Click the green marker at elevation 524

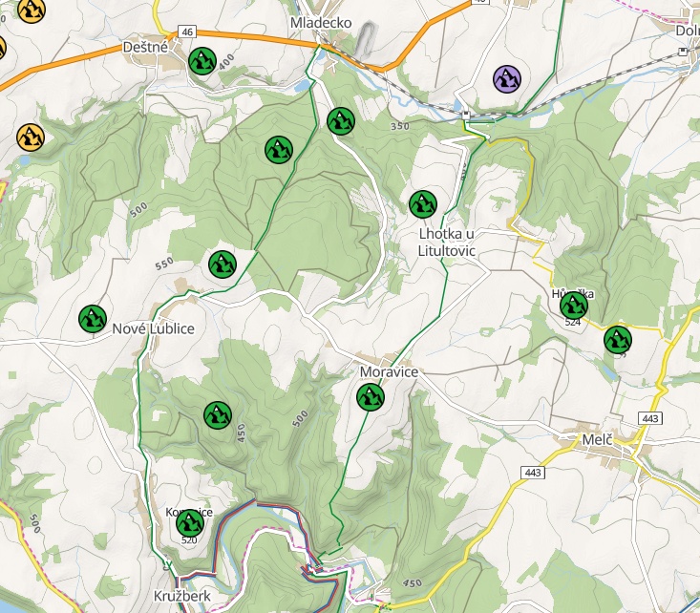[573, 305]
